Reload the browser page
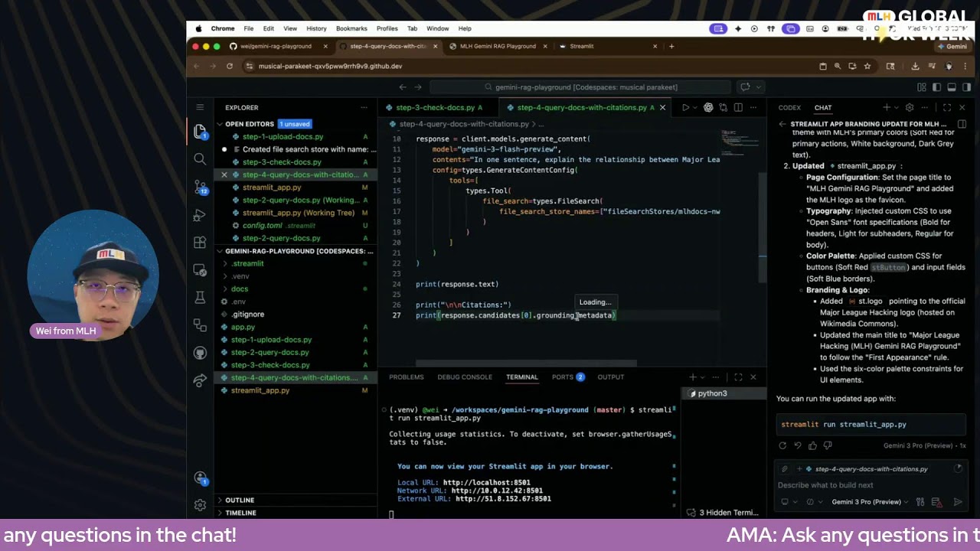Image resolution: width=980 pixels, height=551 pixels. pos(229,67)
